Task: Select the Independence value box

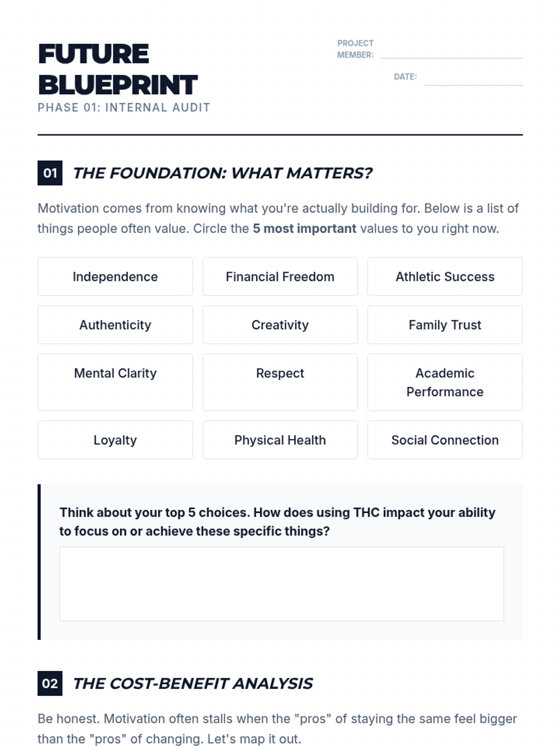Action: 115,276
